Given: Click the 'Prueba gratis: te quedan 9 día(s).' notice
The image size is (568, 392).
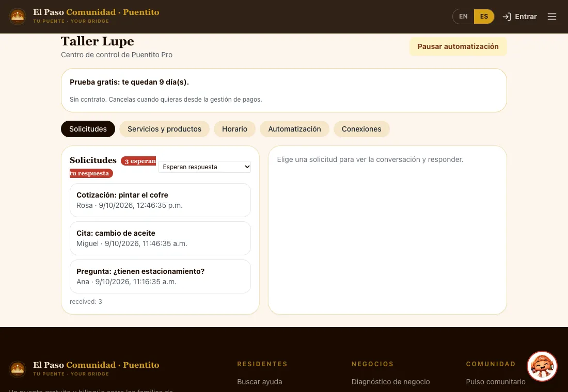Looking at the screenshot, I should click(129, 82).
